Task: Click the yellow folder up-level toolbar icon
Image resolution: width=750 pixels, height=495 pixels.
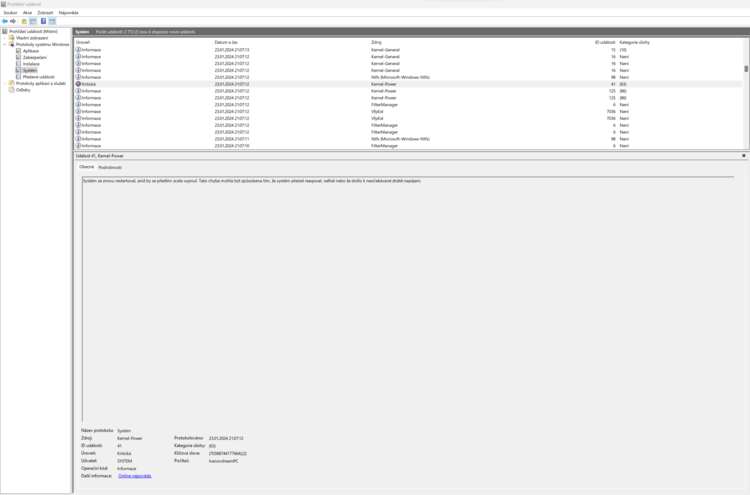Action: point(24,21)
